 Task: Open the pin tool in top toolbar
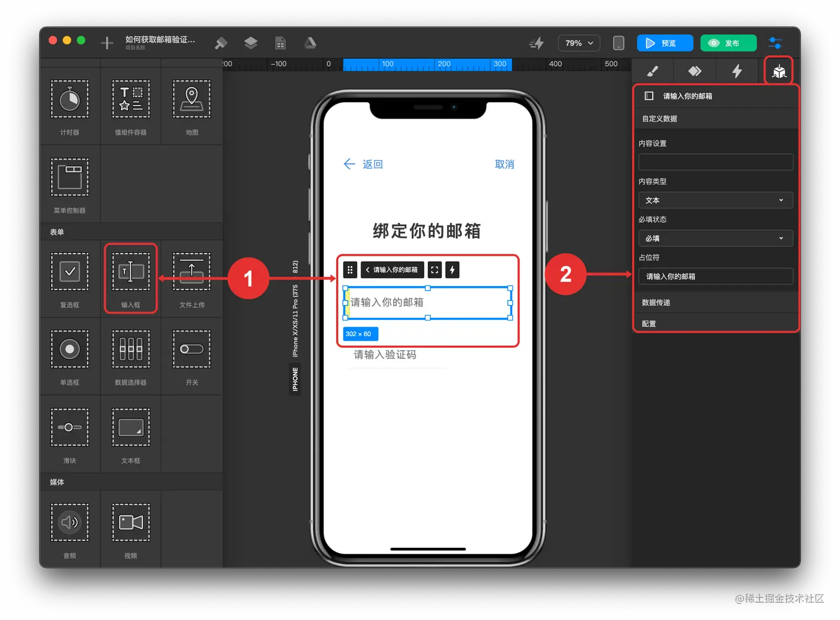click(x=221, y=43)
